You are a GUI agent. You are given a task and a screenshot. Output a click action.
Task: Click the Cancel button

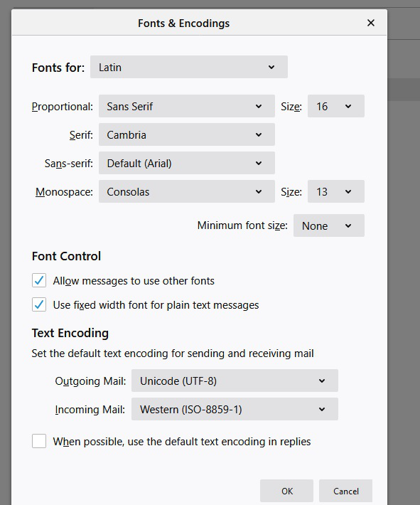pos(345,491)
